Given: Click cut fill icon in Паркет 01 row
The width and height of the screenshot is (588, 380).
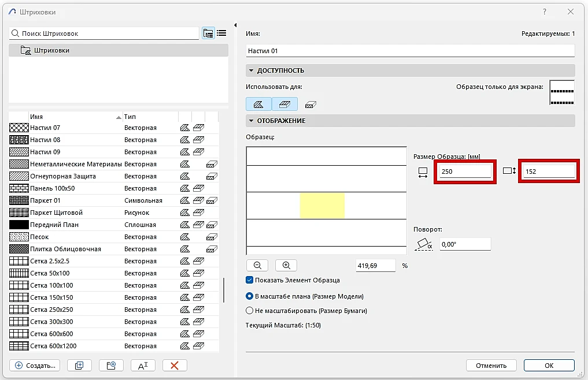Looking at the screenshot, I should pyautogui.click(x=212, y=200).
